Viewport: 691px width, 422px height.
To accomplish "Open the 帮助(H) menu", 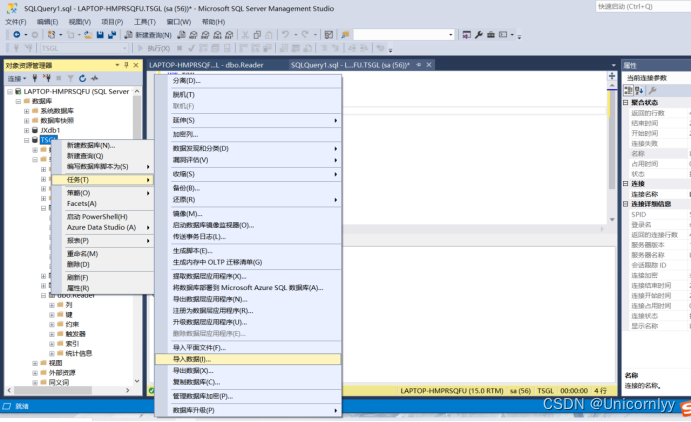I will tap(213, 22).
